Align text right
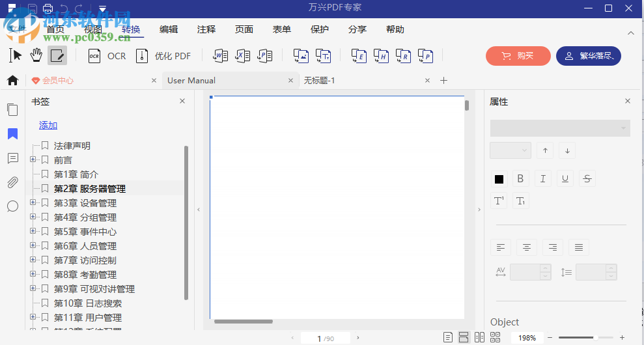This screenshot has width=644, height=345. tap(553, 247)
